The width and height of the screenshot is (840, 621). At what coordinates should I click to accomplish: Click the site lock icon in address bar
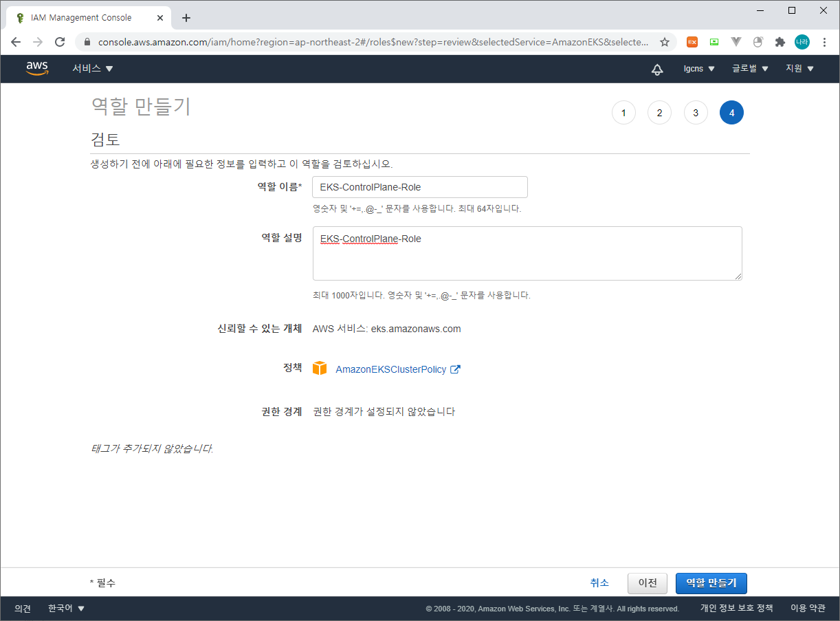tap(87, 42)
